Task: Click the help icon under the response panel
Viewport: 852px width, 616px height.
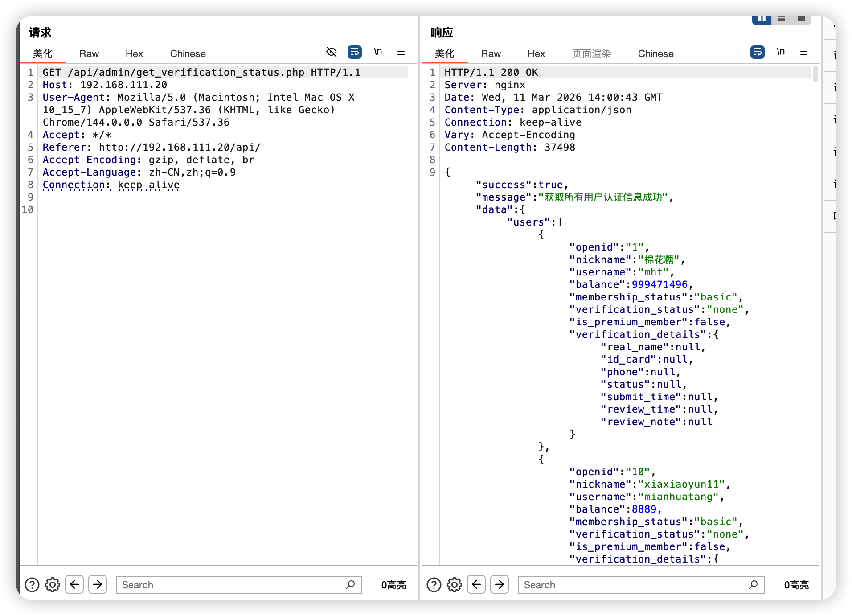Action: [x=434, y=584]
